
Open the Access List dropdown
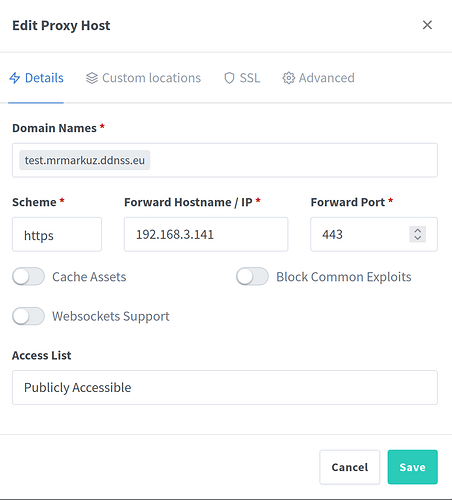point(225,387)
